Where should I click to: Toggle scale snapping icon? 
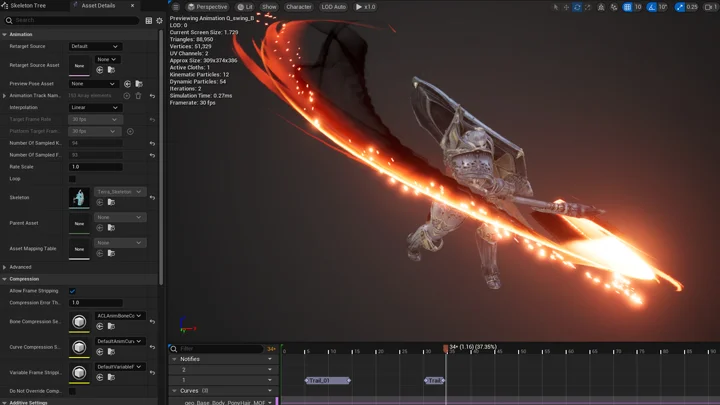pos(680,7)
